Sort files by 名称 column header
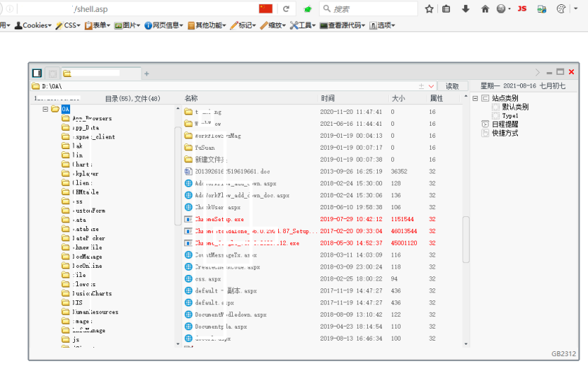588x371 pixels. [191, 98]
